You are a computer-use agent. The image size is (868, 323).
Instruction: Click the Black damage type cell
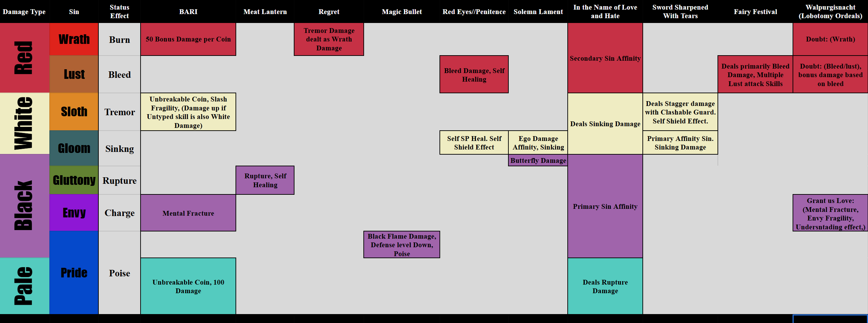[x=24, y=206]
